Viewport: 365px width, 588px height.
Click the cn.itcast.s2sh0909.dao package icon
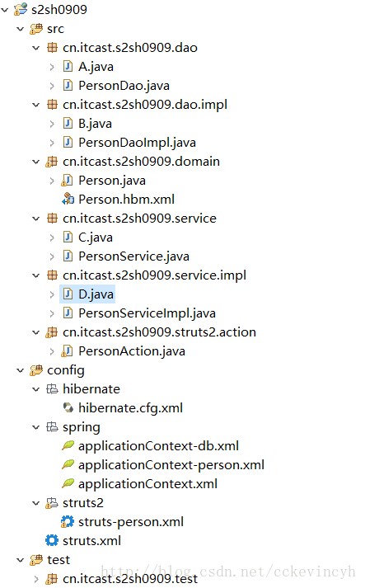coord(52,48)
